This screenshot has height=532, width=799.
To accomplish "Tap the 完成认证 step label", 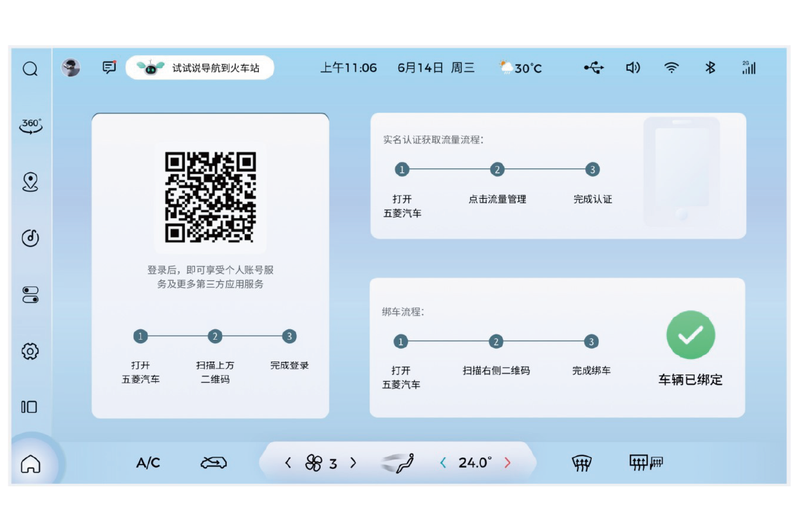I will coord(592,199).
